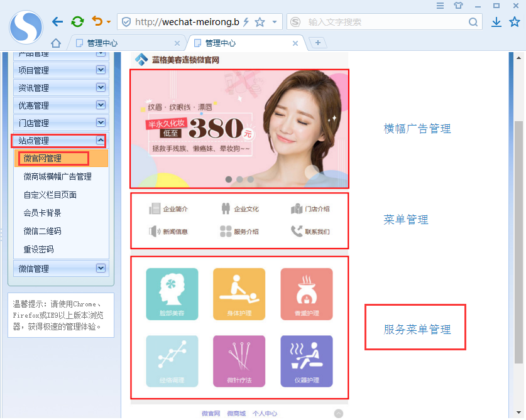Click the browser back arrow
Image resolution: width=526 pixels, height=420 pixels.
tap(58, 22)
